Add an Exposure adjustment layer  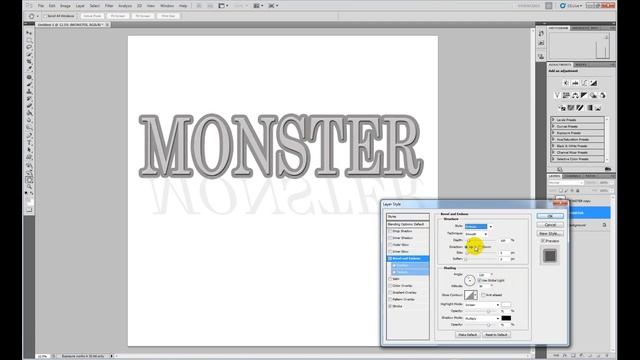(594, 83)
